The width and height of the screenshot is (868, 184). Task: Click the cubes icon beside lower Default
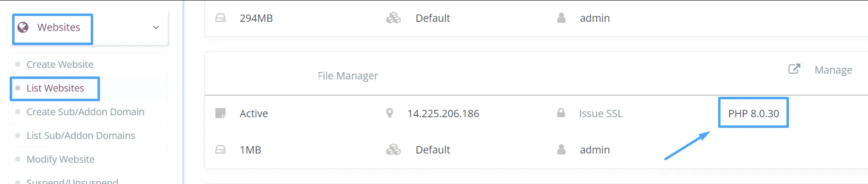pyautogui.click(x=393, y=150)
